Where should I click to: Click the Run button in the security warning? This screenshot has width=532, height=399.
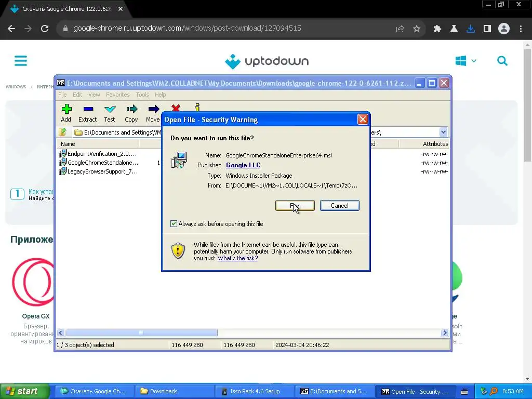click(x=295, y=206)
